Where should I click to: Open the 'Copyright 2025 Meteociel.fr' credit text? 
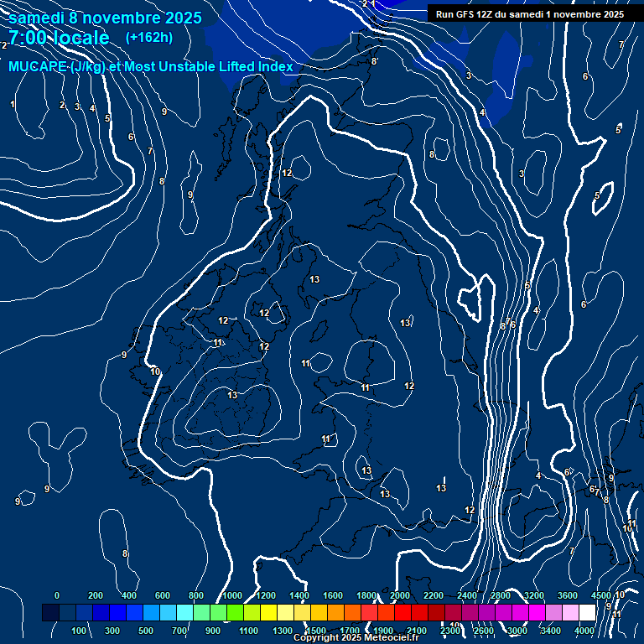(x=356, y=637)
